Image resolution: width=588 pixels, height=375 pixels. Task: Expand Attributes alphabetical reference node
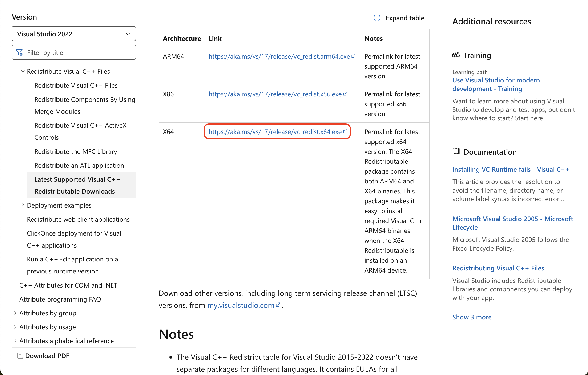(15, 341)
